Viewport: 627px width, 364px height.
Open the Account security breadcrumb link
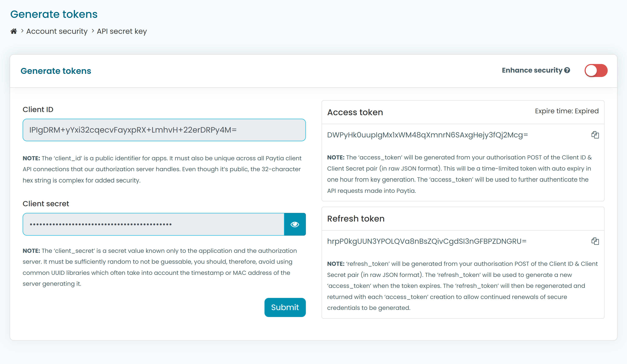point(57,31)
